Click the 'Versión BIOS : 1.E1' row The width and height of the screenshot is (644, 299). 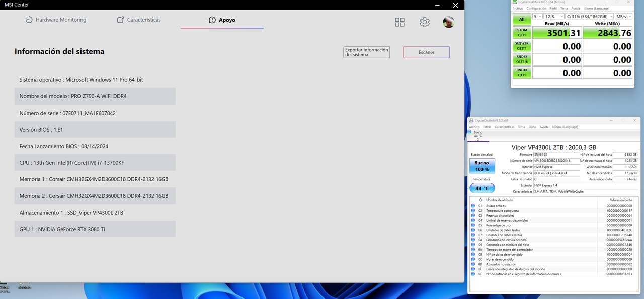(x=95, y=129)
